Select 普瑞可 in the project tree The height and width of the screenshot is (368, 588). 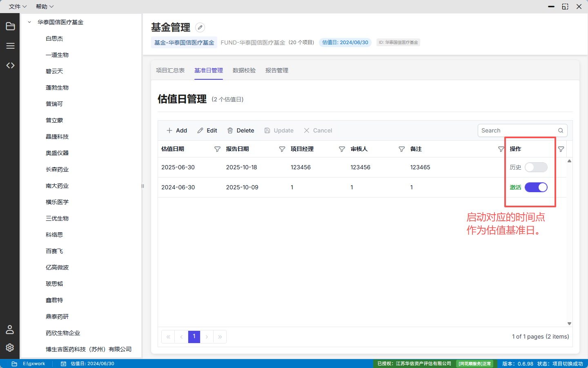(54, 104)
